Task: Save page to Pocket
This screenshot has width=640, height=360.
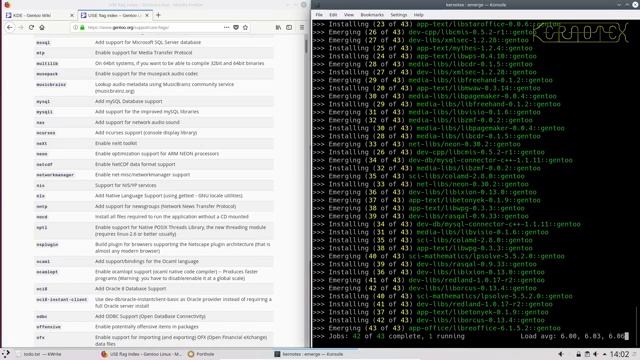Action: point(236,27)
